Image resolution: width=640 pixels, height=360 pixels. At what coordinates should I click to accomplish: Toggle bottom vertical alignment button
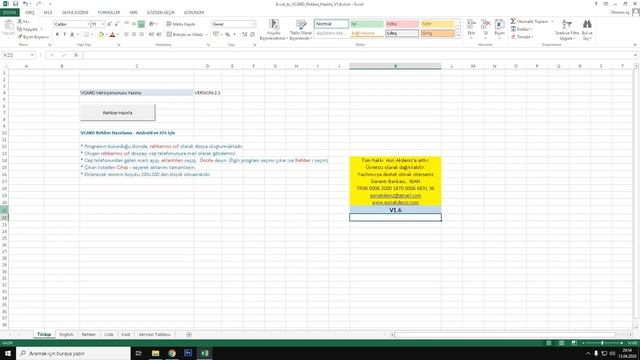coord(141,24)
